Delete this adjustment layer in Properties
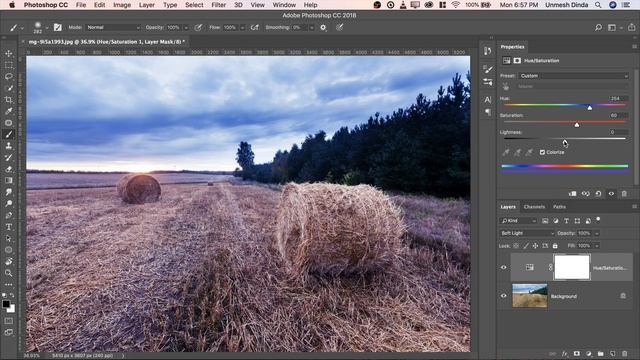Screen dimensions: 640x360 624,193
